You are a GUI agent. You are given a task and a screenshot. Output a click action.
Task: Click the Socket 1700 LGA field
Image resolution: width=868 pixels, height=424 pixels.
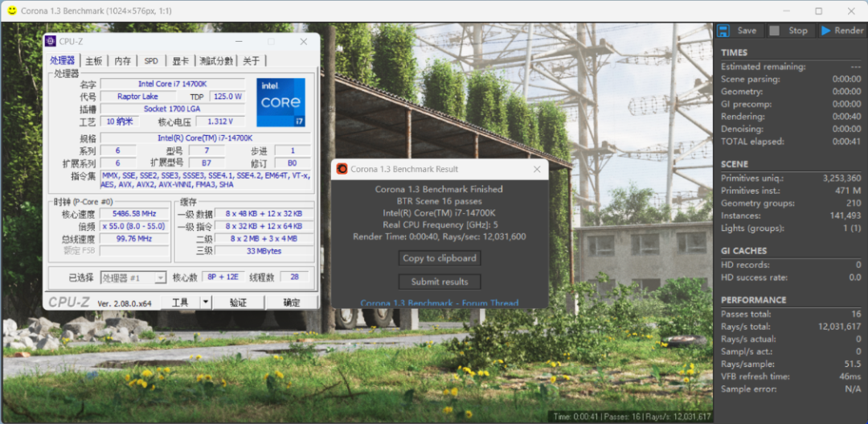(173, 109)
